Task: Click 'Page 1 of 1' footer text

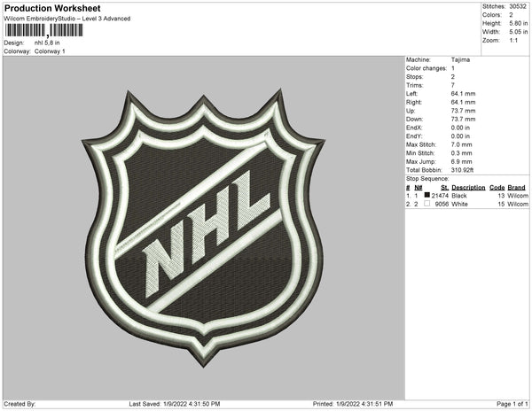Action: [x=512, y=404]
